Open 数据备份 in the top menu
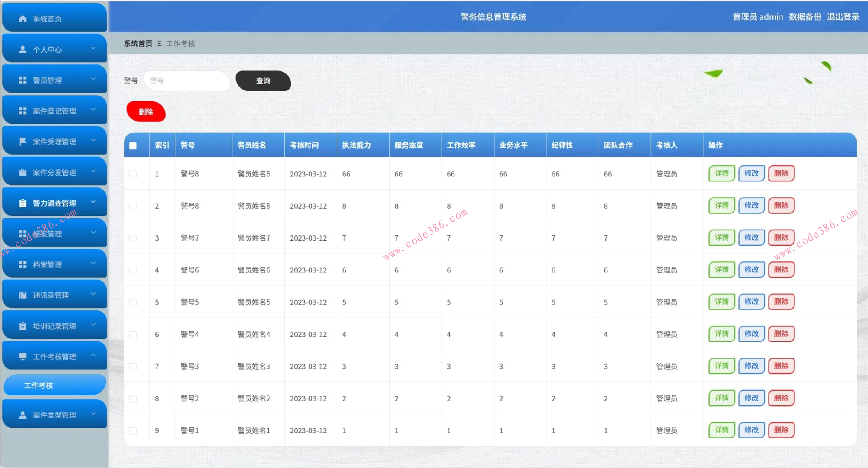The height and width of the screenshot is (468, 868). 804,17
